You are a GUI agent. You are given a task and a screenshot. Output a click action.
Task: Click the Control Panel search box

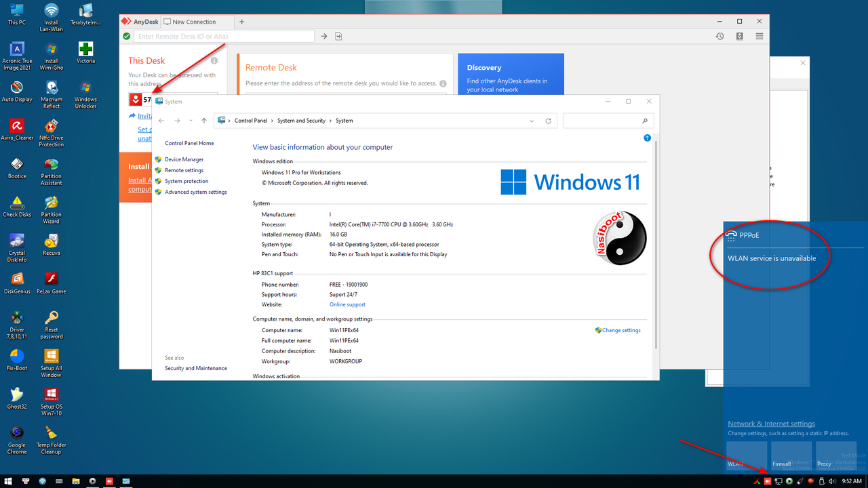[608, 121]
